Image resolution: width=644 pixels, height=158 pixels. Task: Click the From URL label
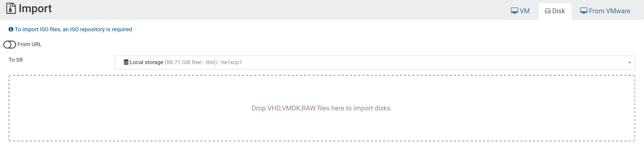pos(29,44)
